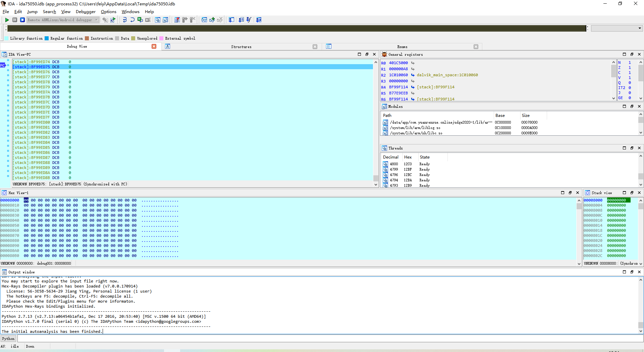Viewport: 644px width, 352px height.
Task: Click the Step into toolbar icon
Action: coord(125,20)
